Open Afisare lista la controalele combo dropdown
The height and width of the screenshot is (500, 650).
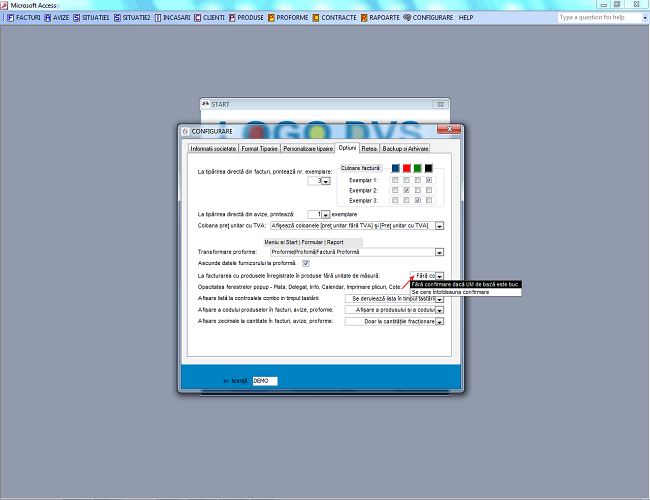coord(439,299)
